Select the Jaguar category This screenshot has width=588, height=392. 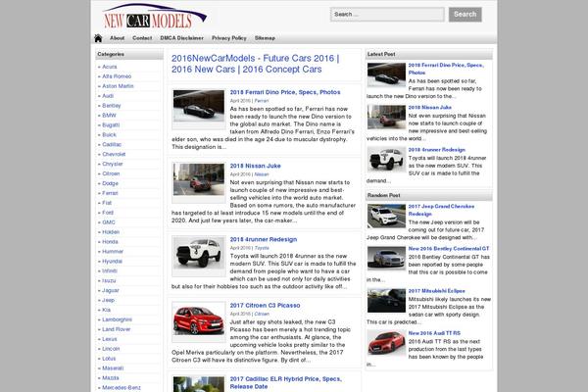(110, 290)
